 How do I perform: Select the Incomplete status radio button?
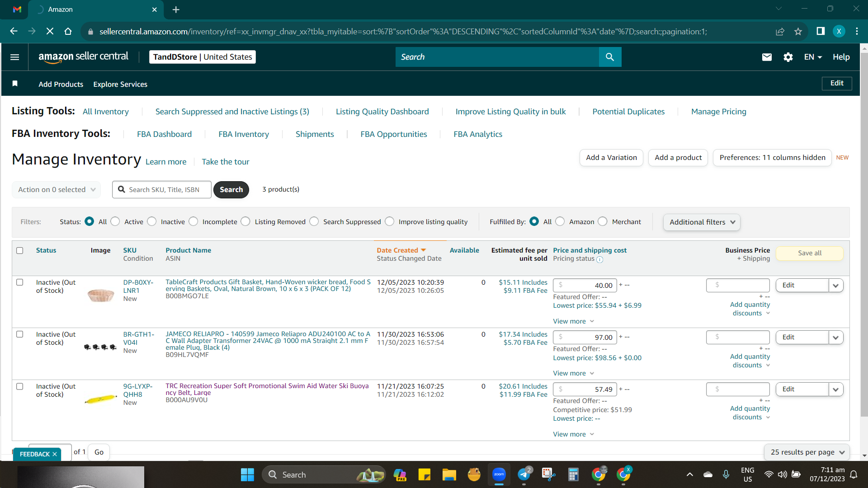click(193, 221)
